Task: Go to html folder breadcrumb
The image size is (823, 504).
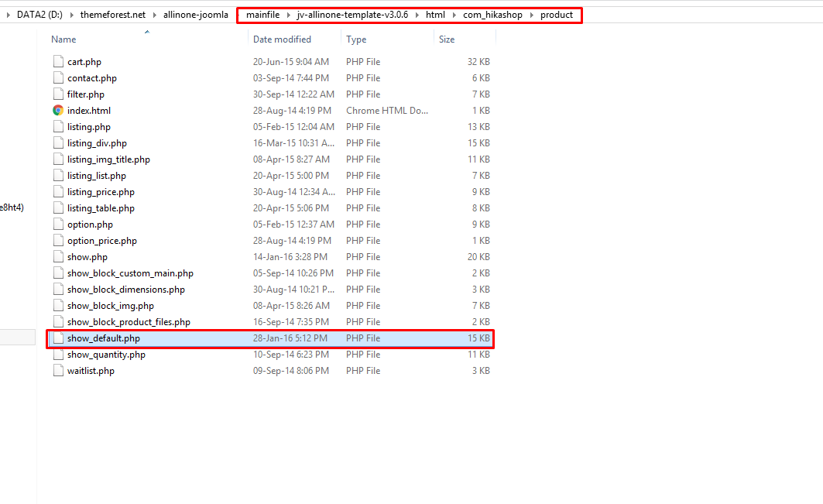Action: 435,15
